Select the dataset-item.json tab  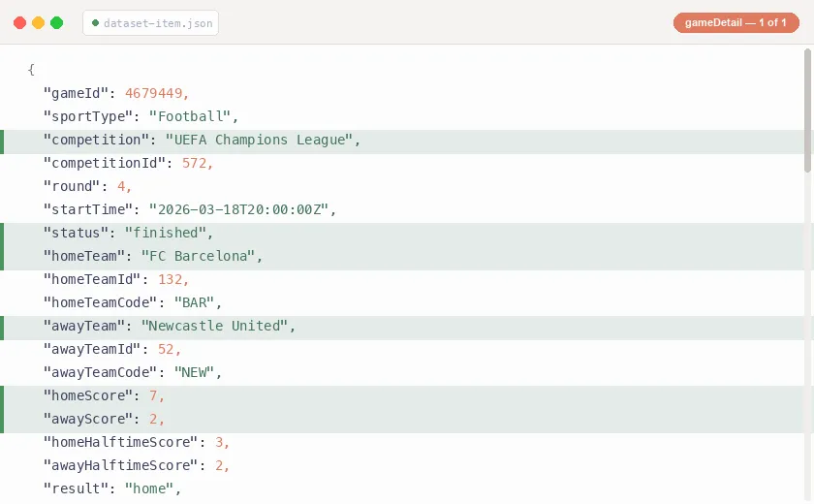click(x=151, y=22)
